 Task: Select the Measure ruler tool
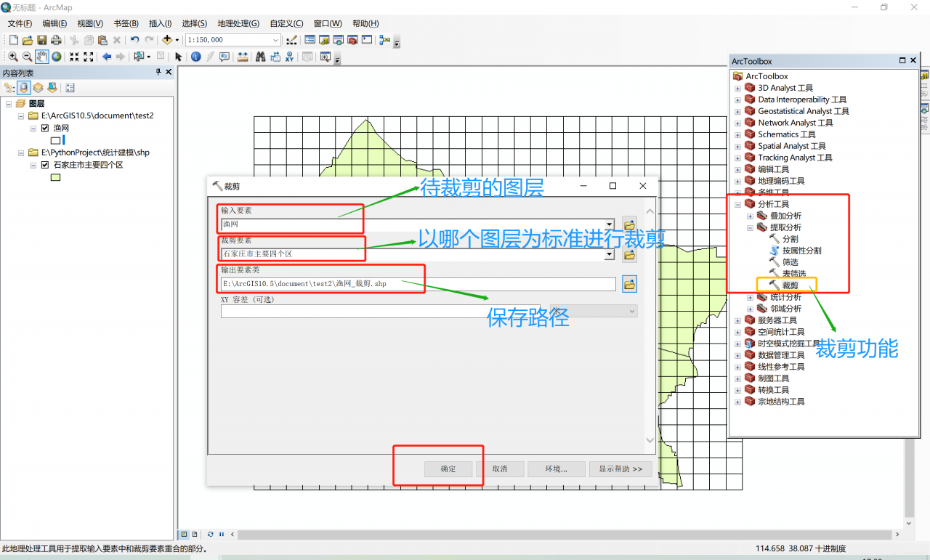243,57
